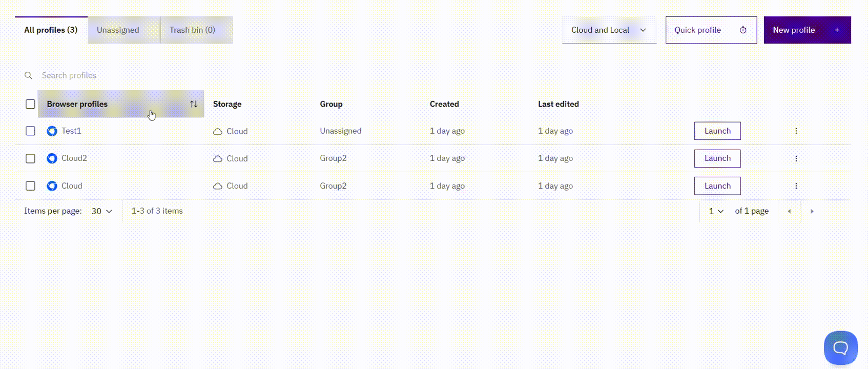Screen dimensions: 868x369
Task: Click the New profile button
Action: [808, 30]
